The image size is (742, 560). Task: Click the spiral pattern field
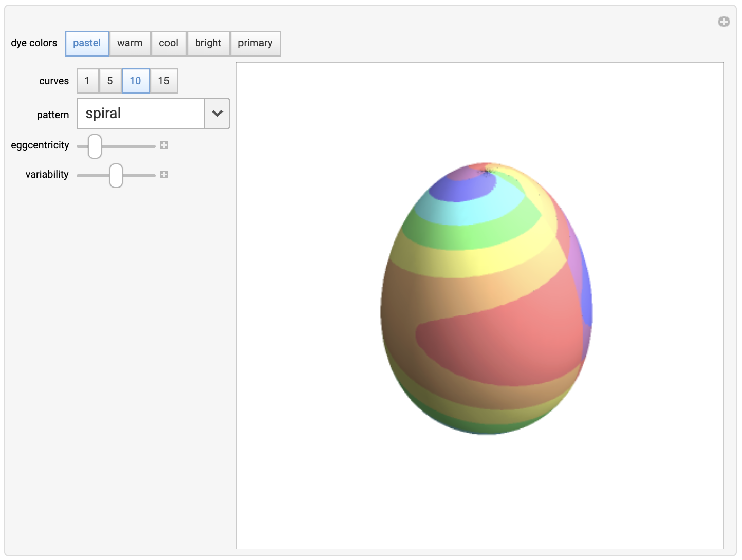[140, 114]
